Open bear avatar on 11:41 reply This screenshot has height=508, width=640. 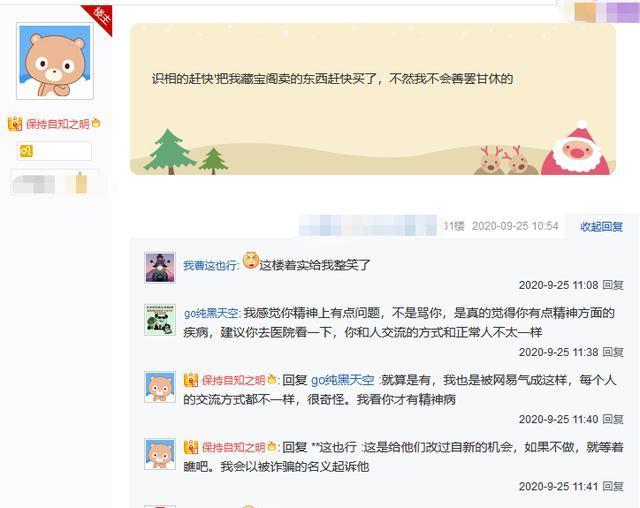[x=160, y=454]
